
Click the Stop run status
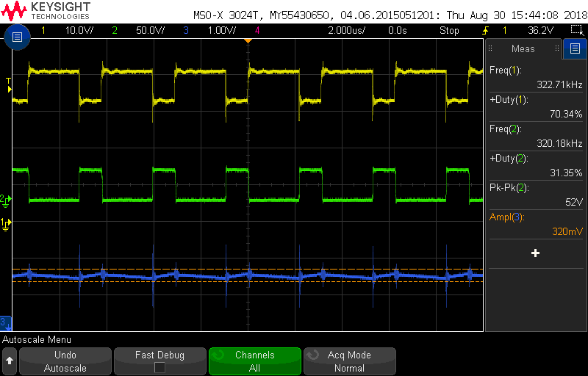coord(449,30)
